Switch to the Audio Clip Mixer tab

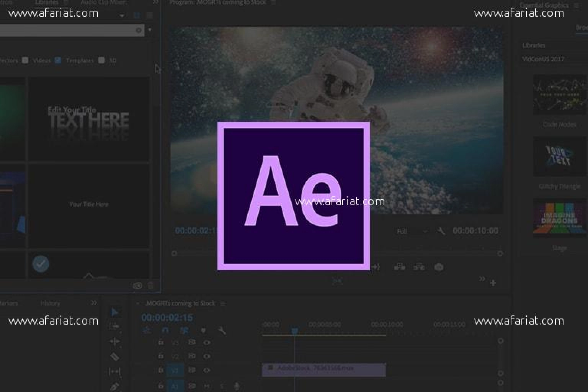[104, 2]
